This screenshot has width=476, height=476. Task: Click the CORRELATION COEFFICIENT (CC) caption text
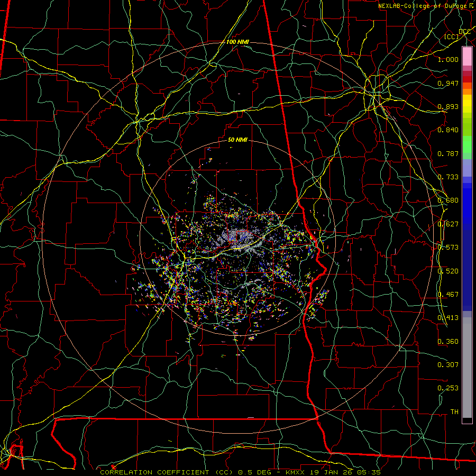coord(167,472)
